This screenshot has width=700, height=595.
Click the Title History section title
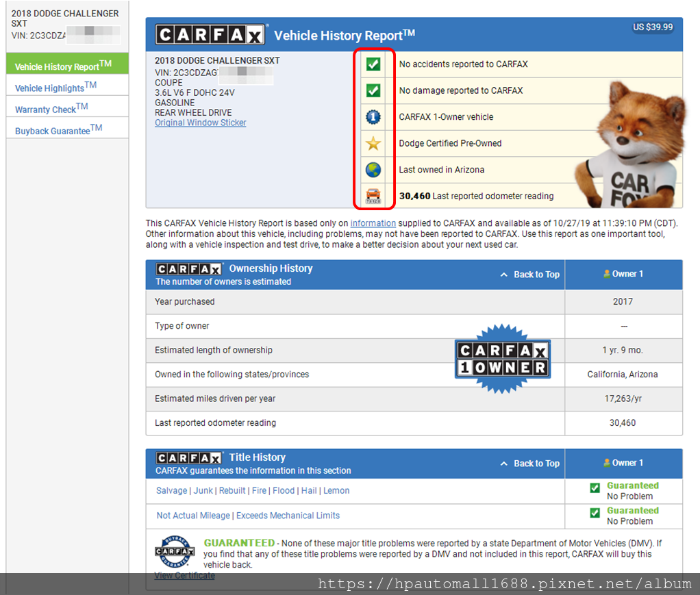pos(257,457)
